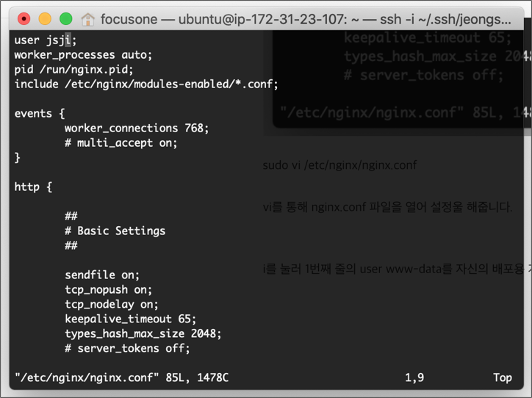Click the terminal window title text
The image size is (532, 398).
(306, 19)
